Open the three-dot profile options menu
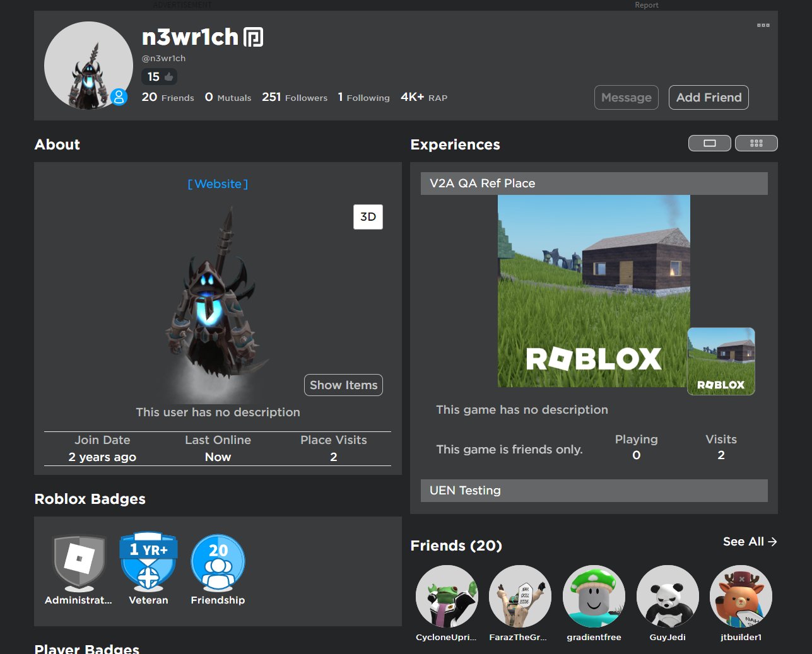The height and width of the screenshot is (654, 812). click(x=763, y=25)
